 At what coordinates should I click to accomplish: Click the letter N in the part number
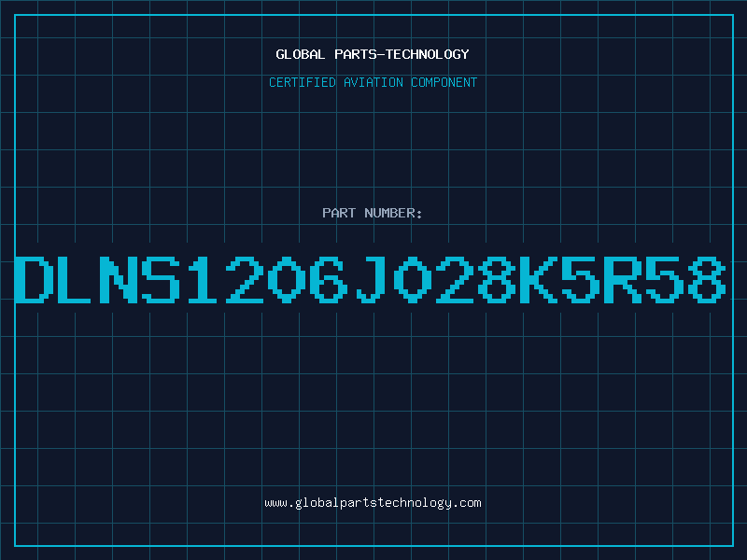click(119, 279)
